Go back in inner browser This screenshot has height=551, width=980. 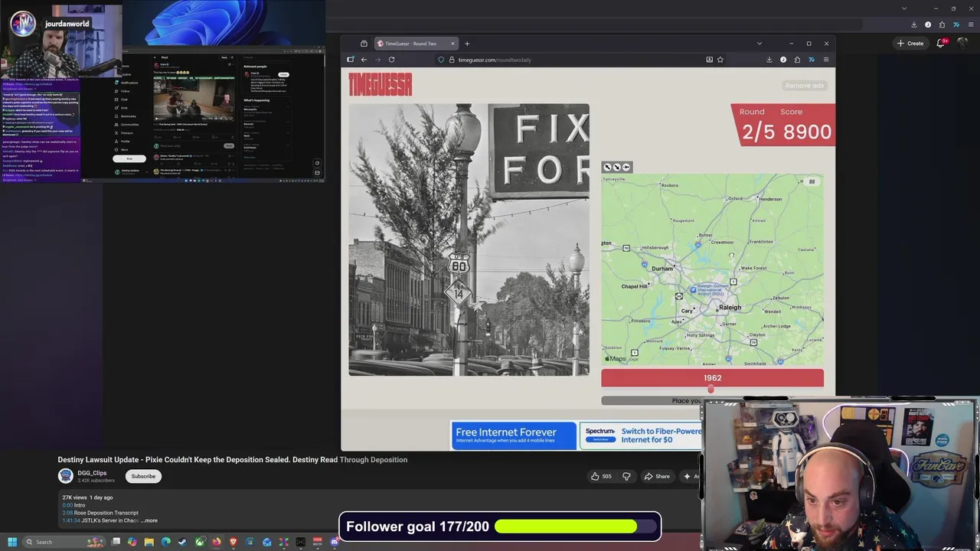click(x=364, y=60)
